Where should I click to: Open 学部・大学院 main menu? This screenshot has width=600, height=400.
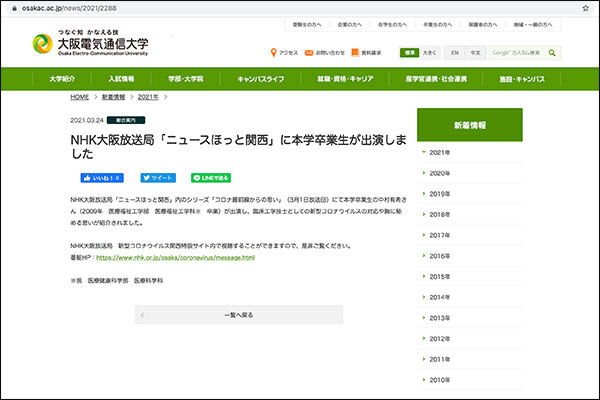186,79
